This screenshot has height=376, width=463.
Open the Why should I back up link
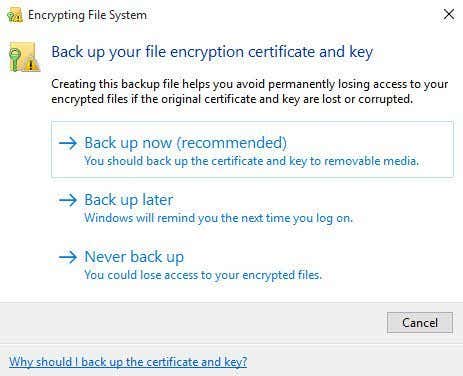[x=128, y=362]
